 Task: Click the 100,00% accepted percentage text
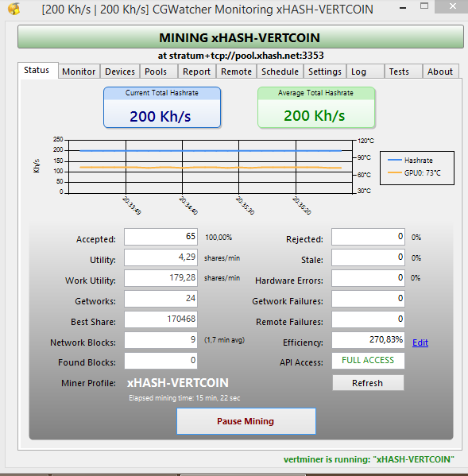(x=219, y=238)
